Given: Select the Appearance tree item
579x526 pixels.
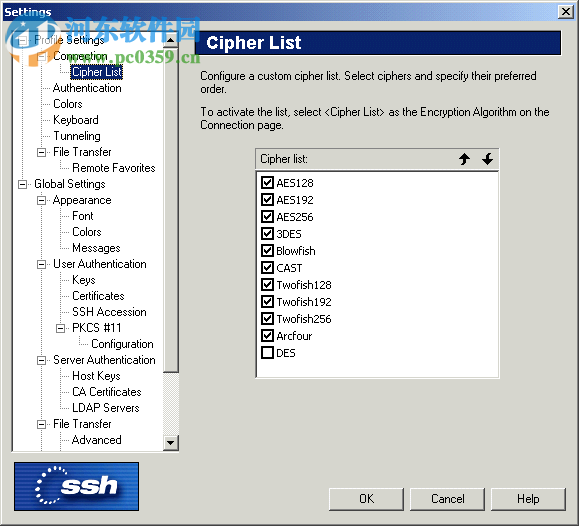Looking at the screenshot, I should [82, 200].
